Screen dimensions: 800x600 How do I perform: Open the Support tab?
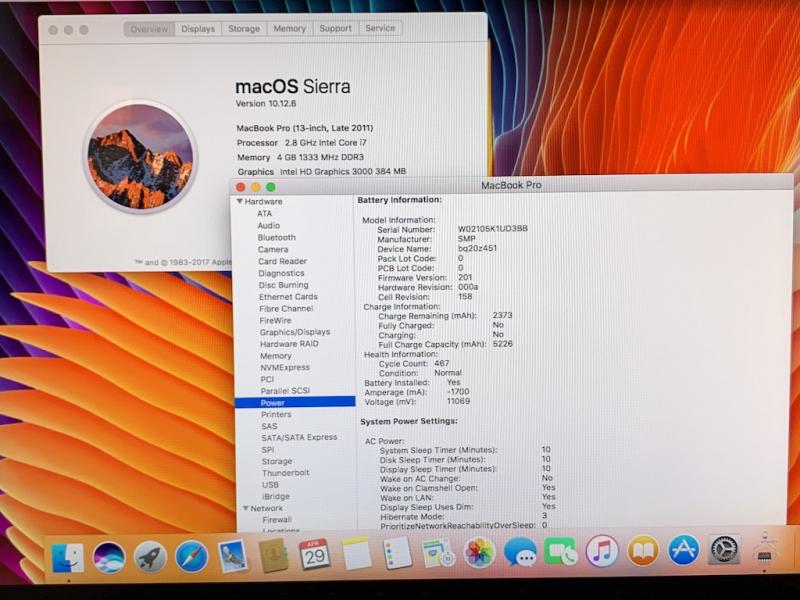(x=335, y=29)
